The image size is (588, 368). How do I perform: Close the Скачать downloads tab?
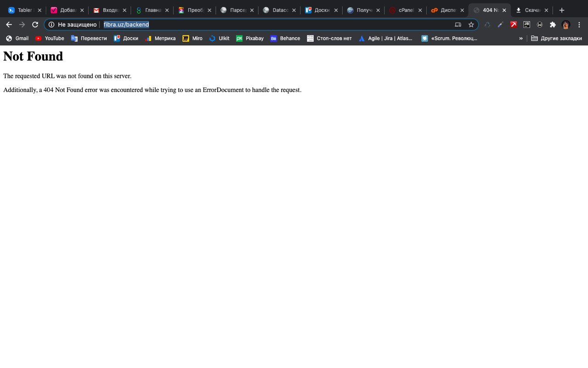point(546,10)
